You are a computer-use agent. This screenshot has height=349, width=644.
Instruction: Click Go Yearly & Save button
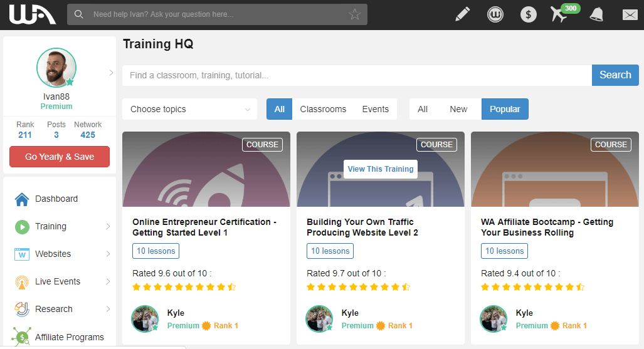point(60,157)
